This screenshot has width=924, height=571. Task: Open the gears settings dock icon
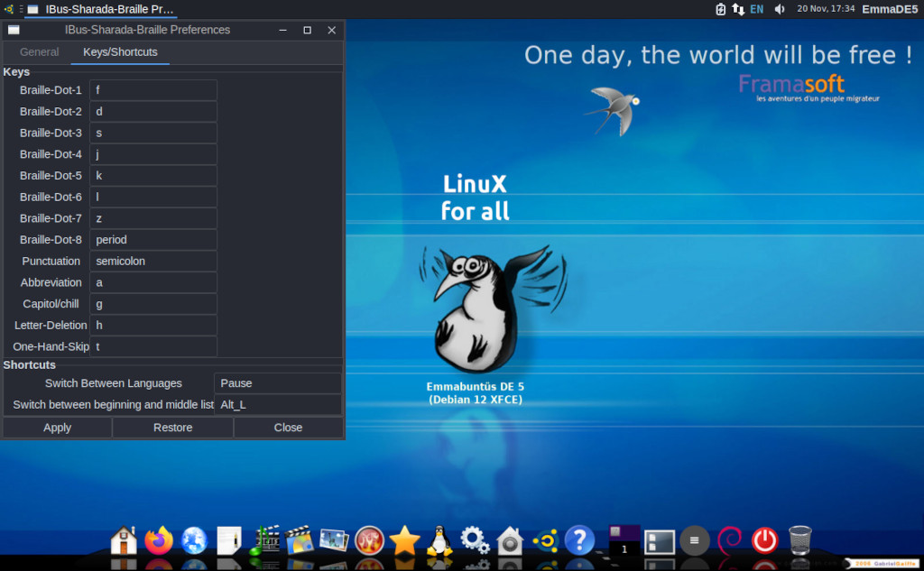tap(475, 540)
